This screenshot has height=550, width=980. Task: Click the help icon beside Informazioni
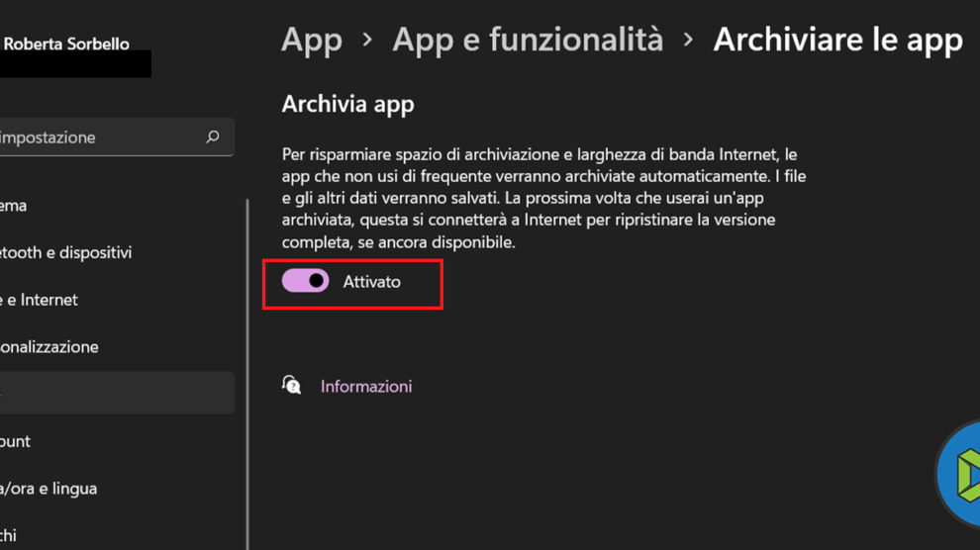[292, 386]
